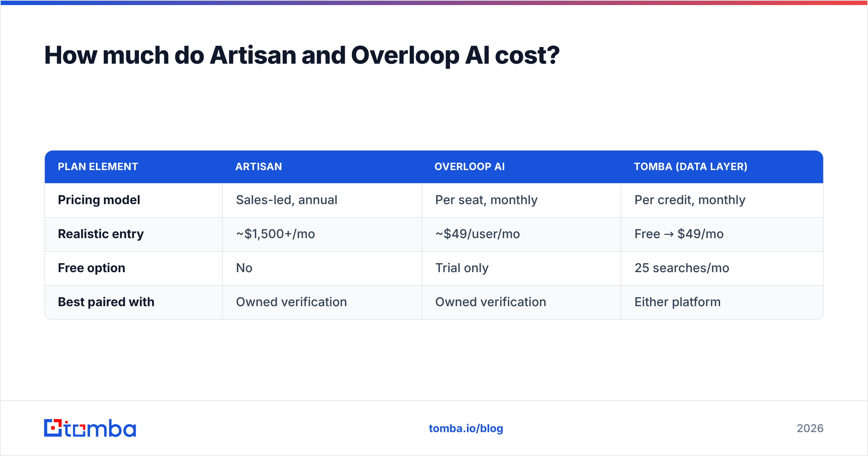
Task: Click the Free → $49/mo value
Action: pos(679,234)
